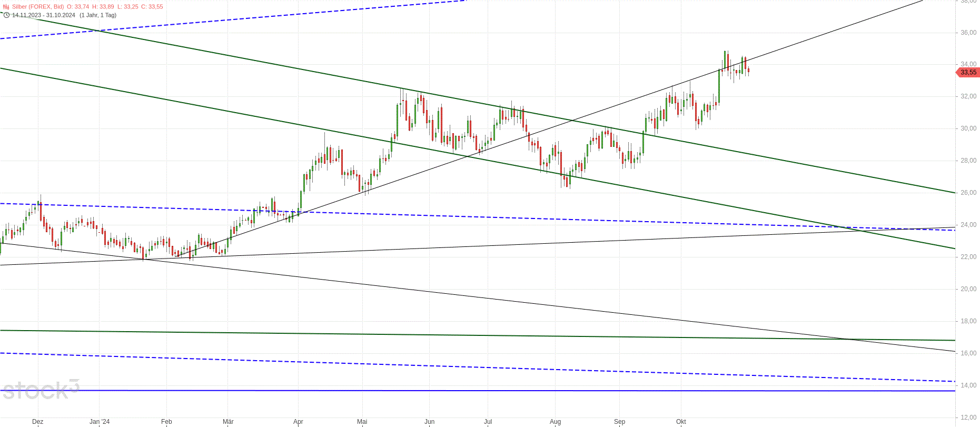This screenshot has width=980, height=427.
Task: Click the clock icon before the date range
Action: (6, 15)
